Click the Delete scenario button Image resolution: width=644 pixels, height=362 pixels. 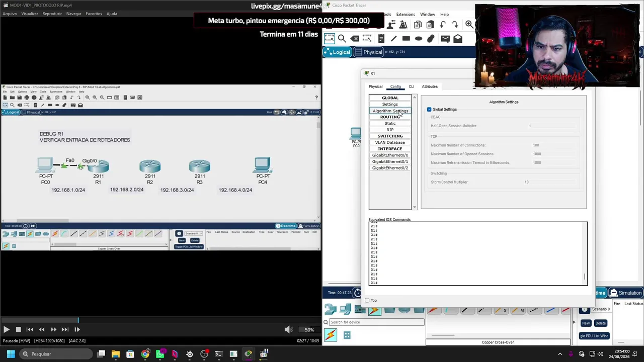600,323
